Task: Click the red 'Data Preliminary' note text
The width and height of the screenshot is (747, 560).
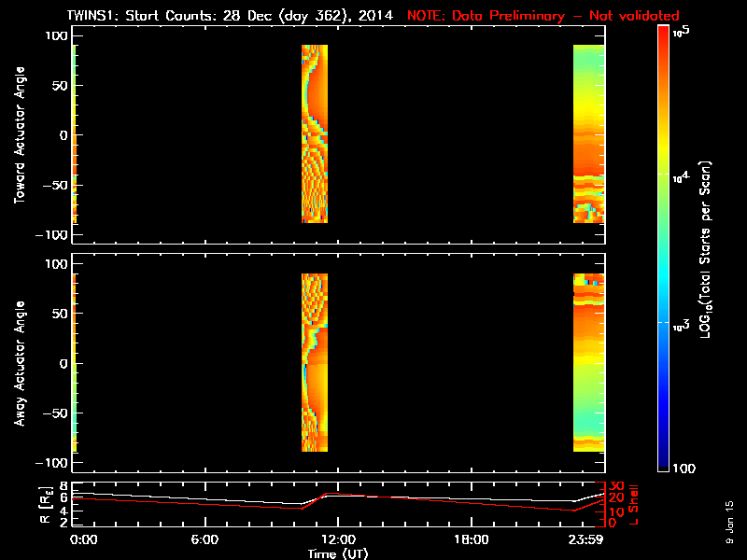Action: 543,16
